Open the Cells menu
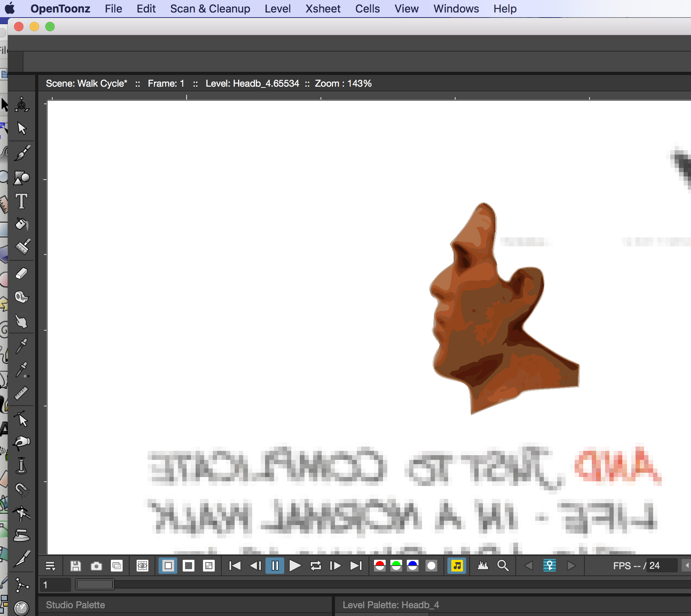The image size is (691, 616). (x=367, y=8)
